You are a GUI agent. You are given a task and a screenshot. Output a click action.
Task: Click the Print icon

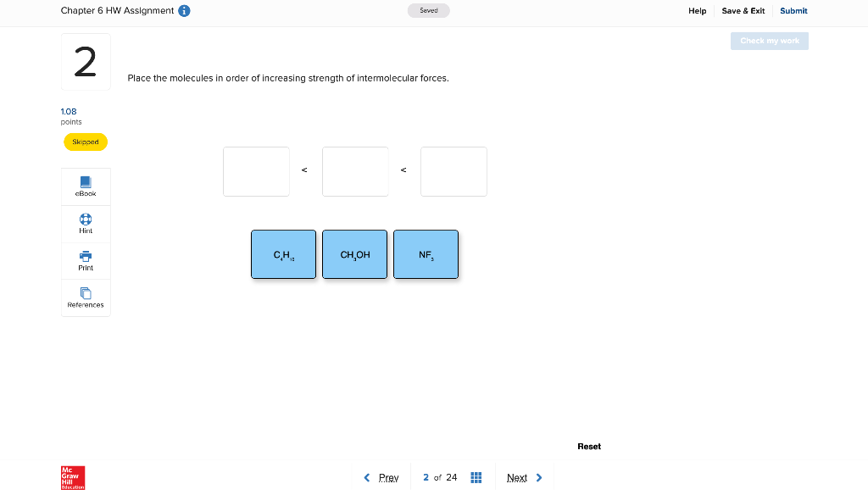pyautogui.click(x=85, y=259)
